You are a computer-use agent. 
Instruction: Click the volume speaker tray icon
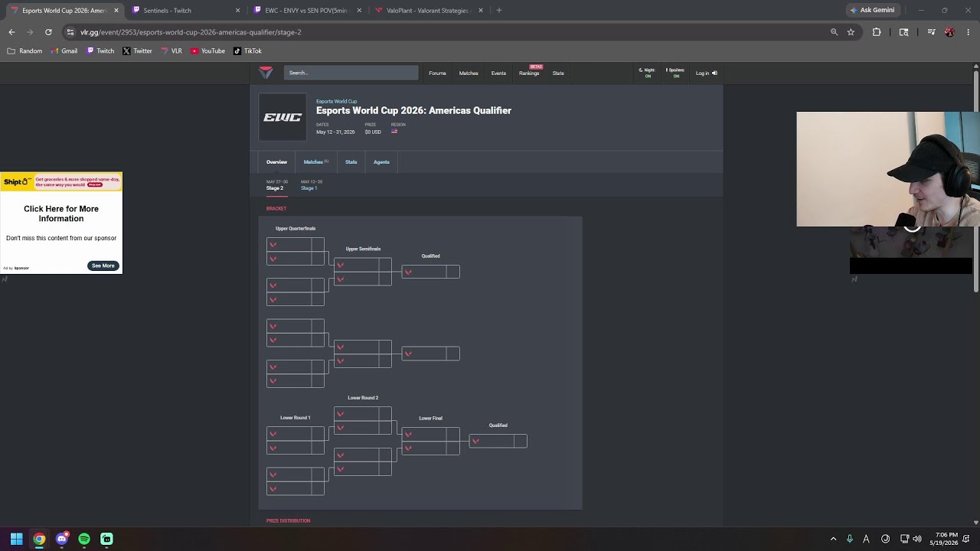click(917, 539)
